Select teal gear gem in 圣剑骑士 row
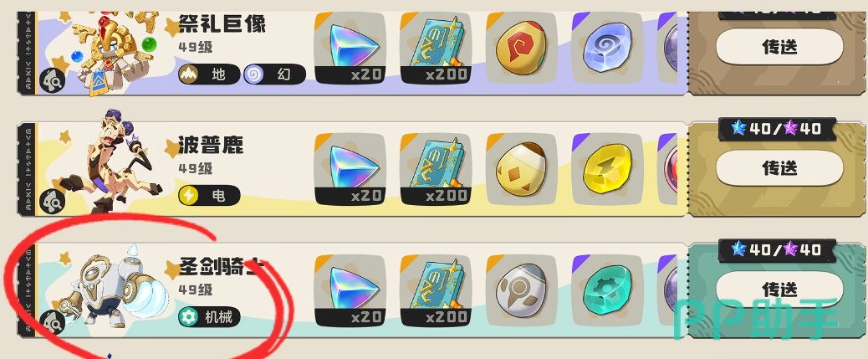 click(607, 290)
